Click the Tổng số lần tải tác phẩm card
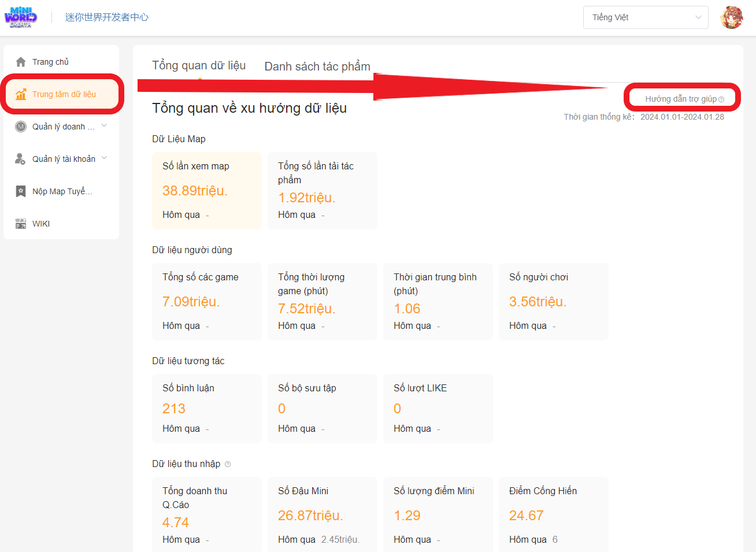Viewport: 756px width, 552px height. 322,190
